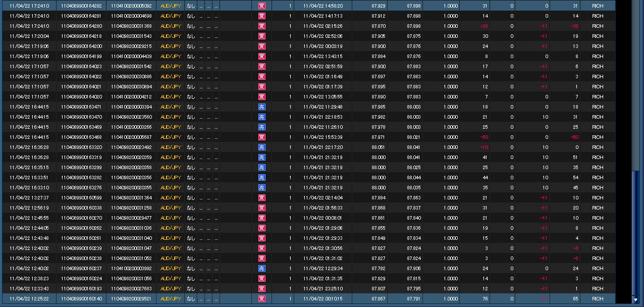Click the timestamp 11/04/22 16:33:51

pyautogui.click(x=29, y=178)
